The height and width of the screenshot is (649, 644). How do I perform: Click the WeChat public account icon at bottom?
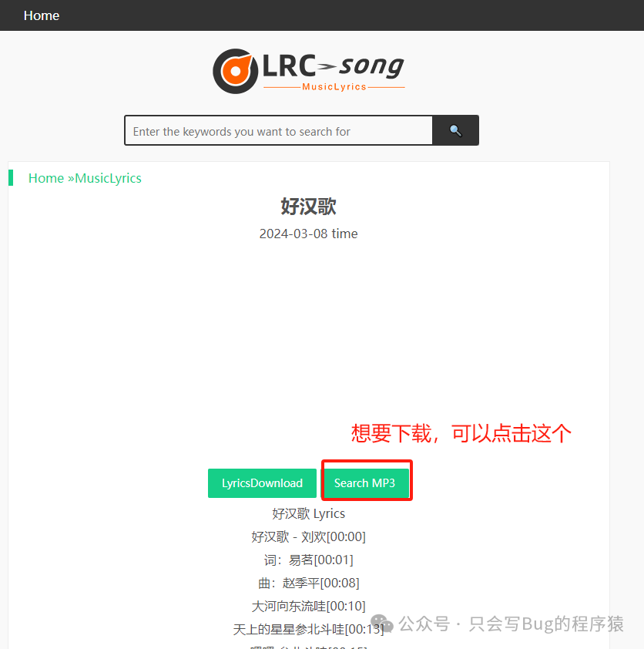point(381,623)
